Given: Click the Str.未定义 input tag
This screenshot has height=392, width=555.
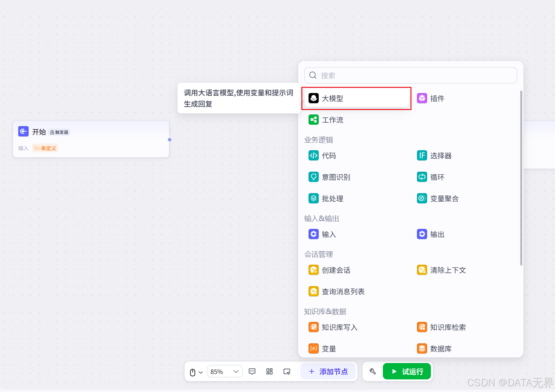Looking at the screenshot, I should pos(45,148).
